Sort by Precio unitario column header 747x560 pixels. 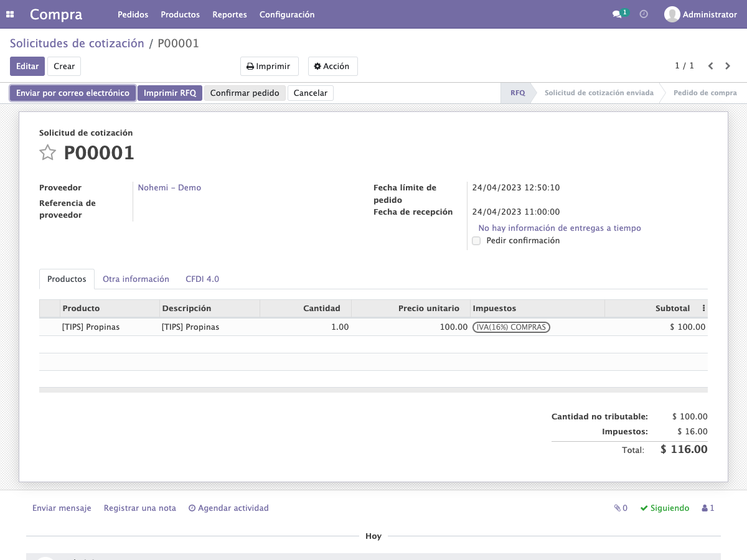pos(411,309)
